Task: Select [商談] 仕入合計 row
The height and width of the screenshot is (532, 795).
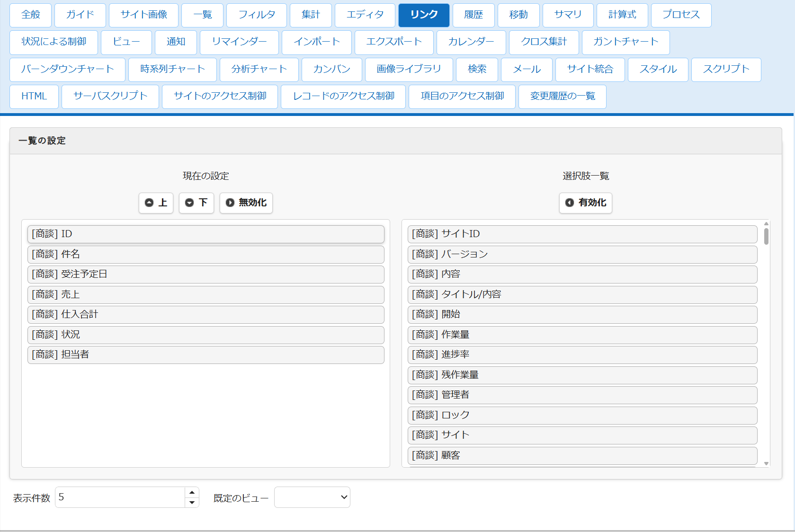Action: click(x=206, y=314)
